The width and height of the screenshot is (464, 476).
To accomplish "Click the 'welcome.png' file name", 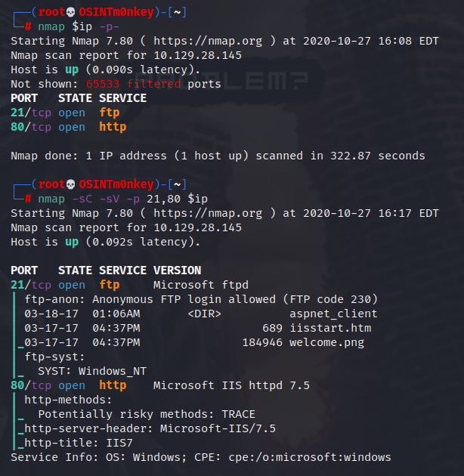I will tap(326, 342).
